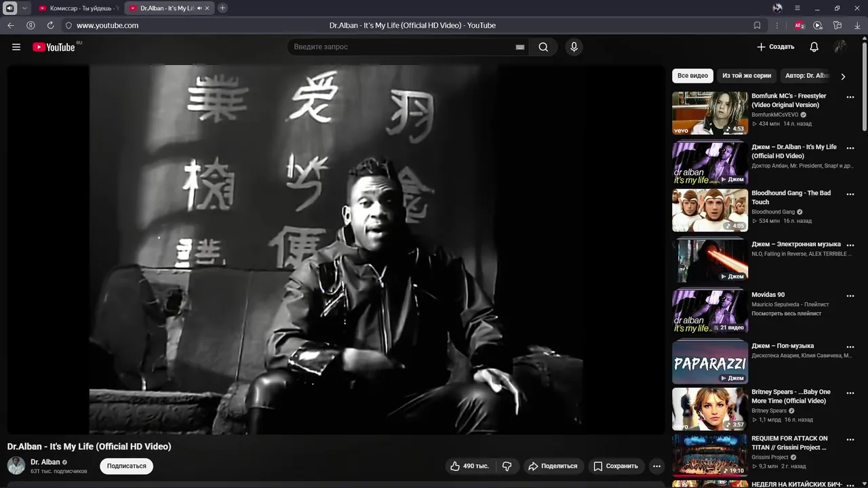This screenshot has width=868, height=488.
Task: Open the Dr. Alban channel name link
Action: point(45,462)
